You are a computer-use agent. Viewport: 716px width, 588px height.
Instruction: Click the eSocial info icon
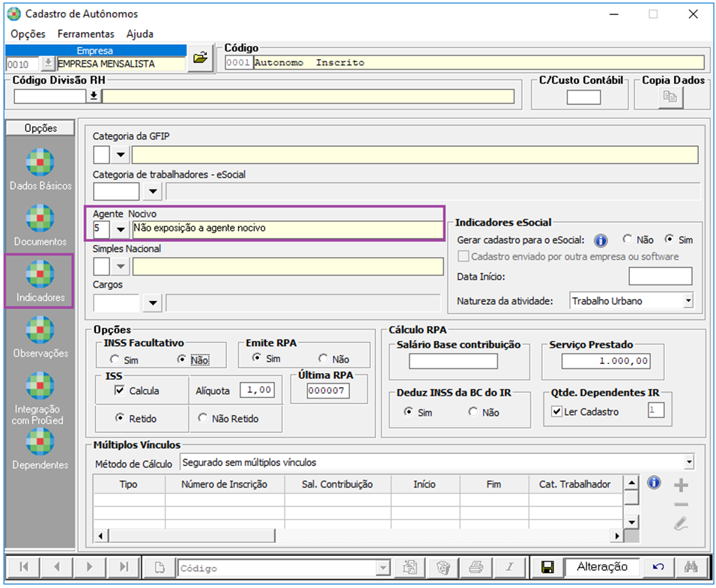point(599,240)
